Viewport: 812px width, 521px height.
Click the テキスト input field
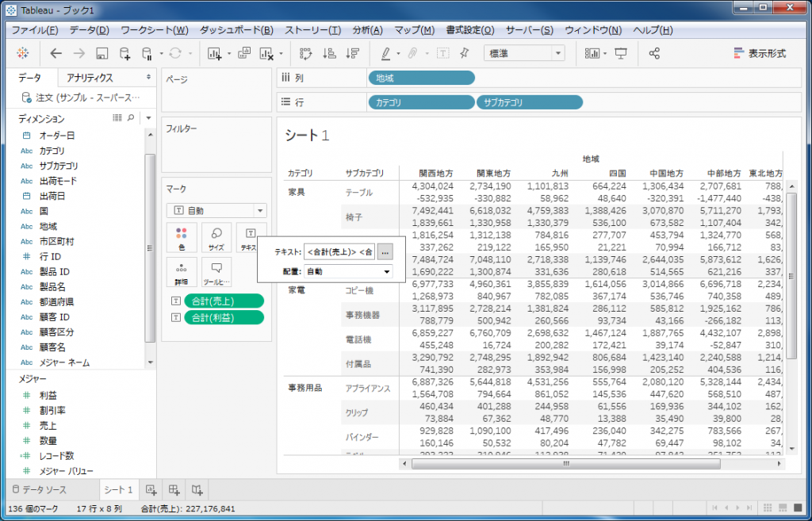[x=339, y=251]
